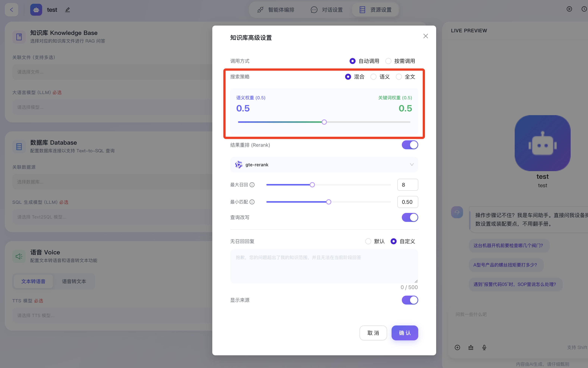Click the back arrow icon
The width and height of the screenshot is (588, 368).
pyautogui.click(x=11, y=10)
